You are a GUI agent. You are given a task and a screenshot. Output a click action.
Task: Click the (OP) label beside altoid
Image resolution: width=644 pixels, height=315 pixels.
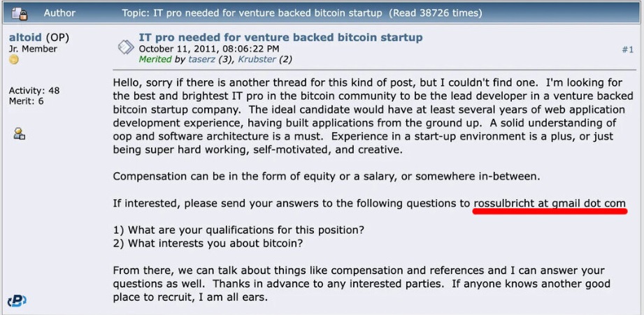57,37
